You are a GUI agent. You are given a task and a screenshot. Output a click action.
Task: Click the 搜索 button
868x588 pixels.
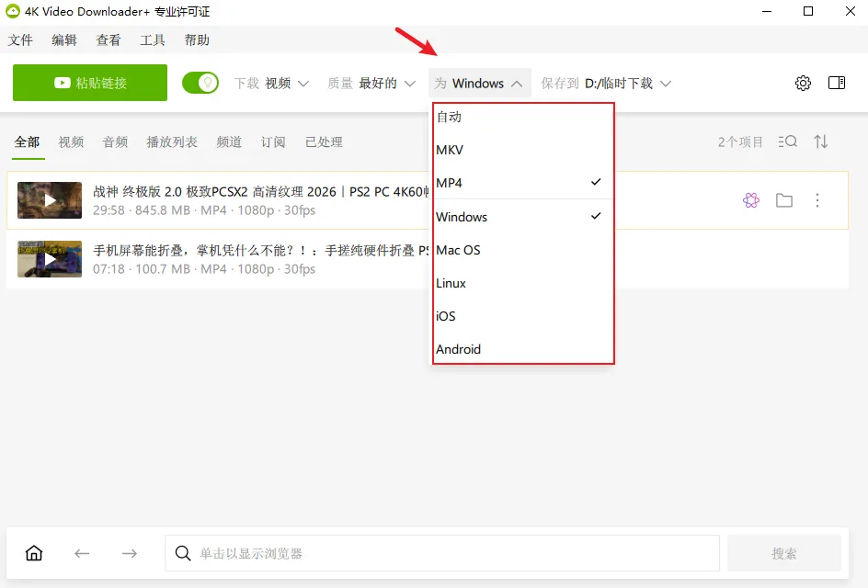(783, 553)
